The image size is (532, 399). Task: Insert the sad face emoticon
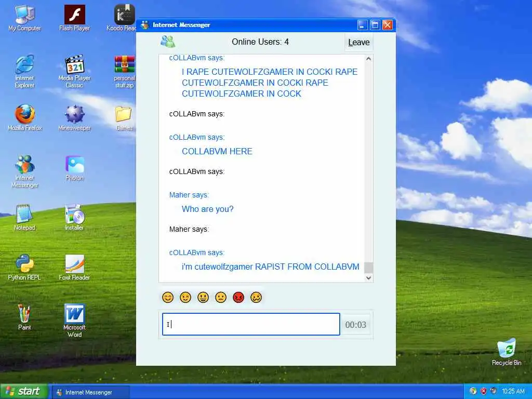pyautogui.click(x=220, y=298)
